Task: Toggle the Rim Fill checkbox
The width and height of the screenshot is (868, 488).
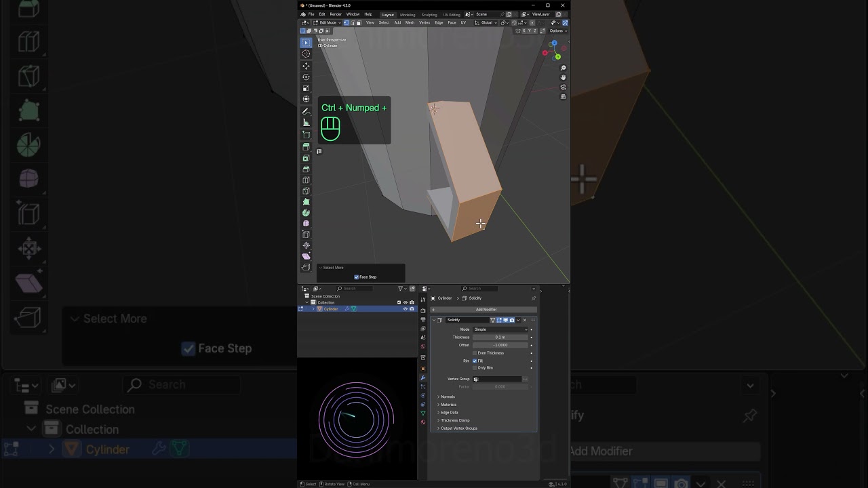Action: click(475, 361)
